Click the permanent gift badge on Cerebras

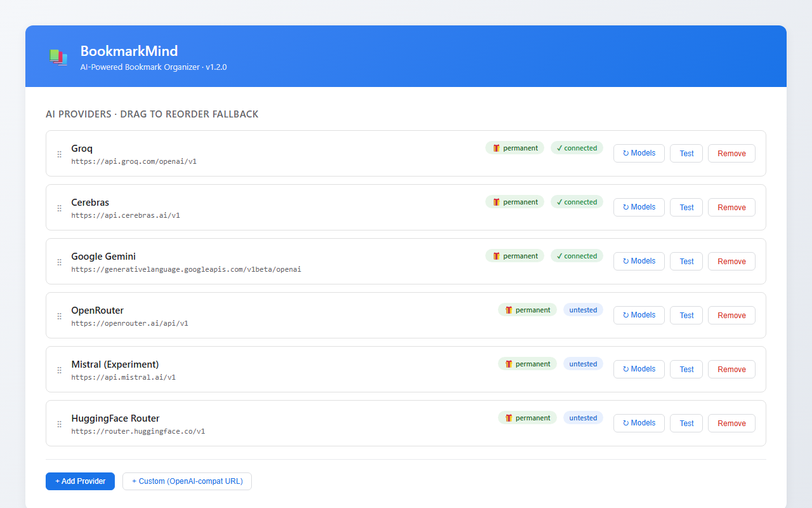pyautogui.click(x=514, y=202)
